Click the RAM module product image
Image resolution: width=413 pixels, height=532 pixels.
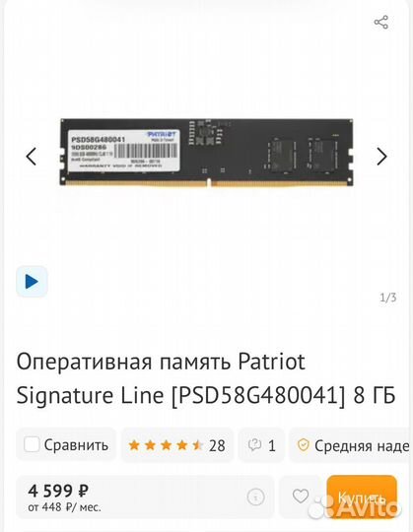tap(206, 152)
